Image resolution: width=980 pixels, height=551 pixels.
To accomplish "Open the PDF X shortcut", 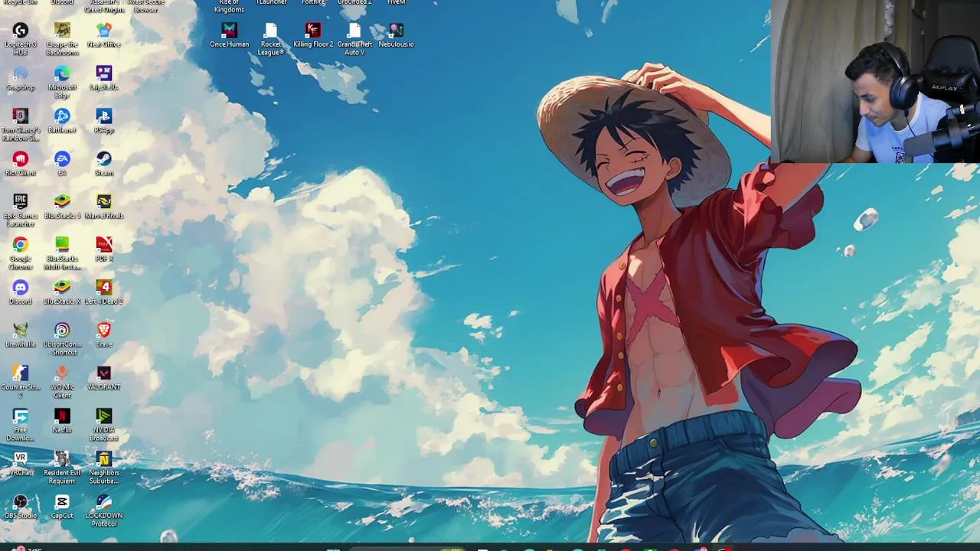I will pos(104,245).
